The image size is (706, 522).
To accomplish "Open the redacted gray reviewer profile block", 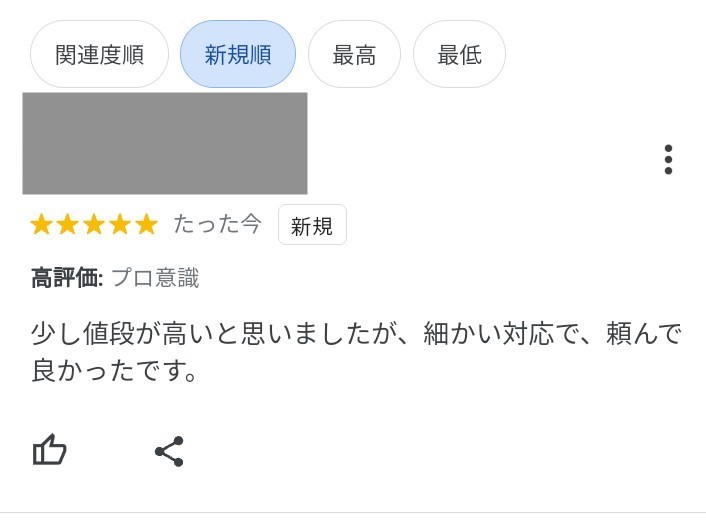I will click(x=165, y=143).
